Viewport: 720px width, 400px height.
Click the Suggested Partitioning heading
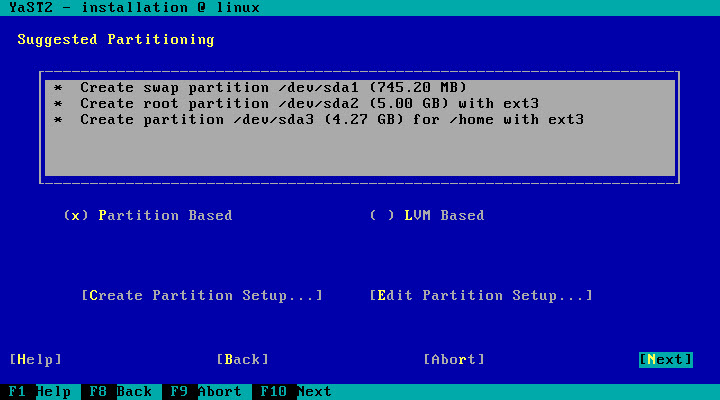coord(116,39)
